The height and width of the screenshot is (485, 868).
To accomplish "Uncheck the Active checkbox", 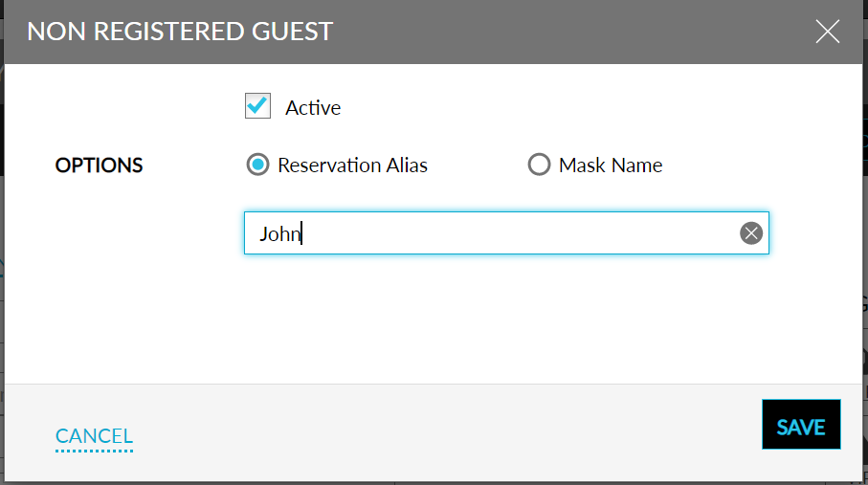I will pyautogui.click(x=257, y=106).
